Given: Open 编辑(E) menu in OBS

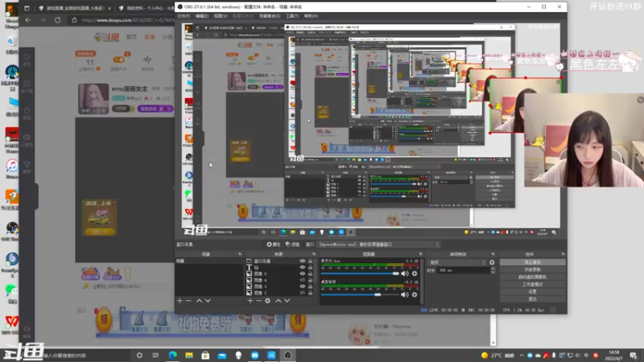Looking at the screenshot, I should 202,16.
